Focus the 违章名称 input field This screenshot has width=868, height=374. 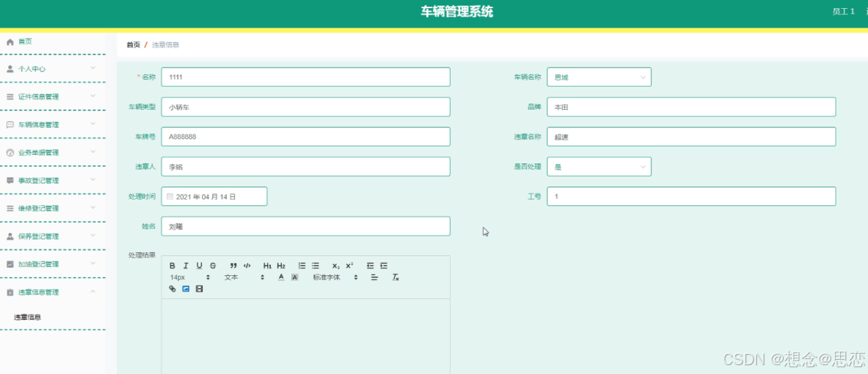coord(692,136)
